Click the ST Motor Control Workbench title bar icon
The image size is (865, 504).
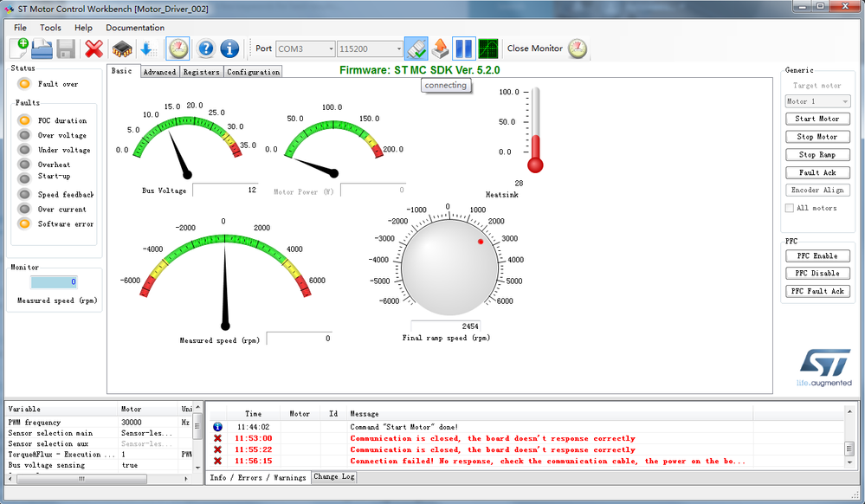pos(9,9)
